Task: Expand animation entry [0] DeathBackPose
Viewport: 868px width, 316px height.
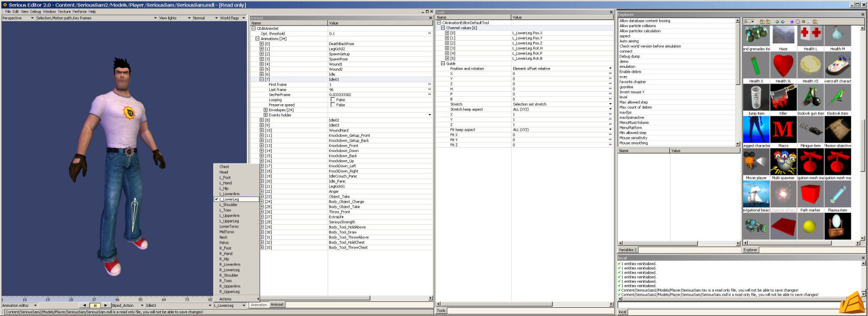Action: 261,43
